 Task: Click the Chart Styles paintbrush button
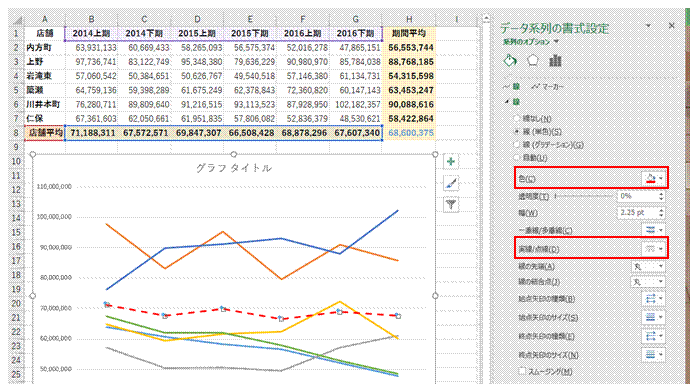tap(451, 183)
